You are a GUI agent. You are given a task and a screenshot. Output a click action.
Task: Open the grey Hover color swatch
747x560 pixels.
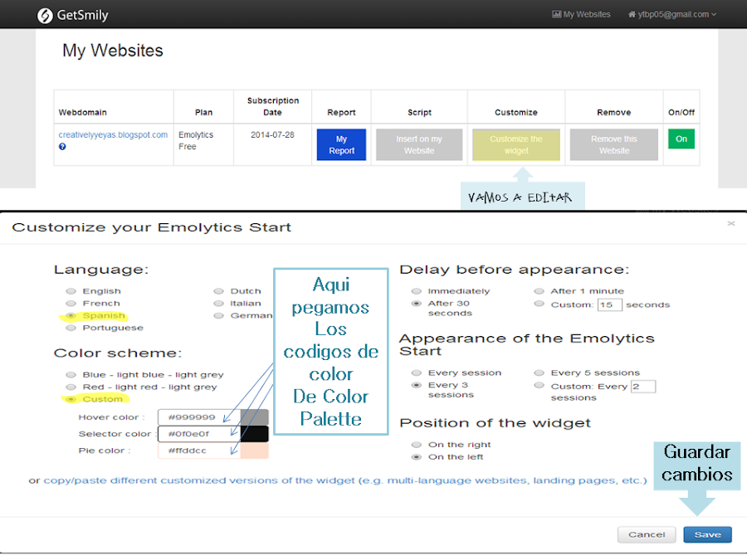pos(255,417)
